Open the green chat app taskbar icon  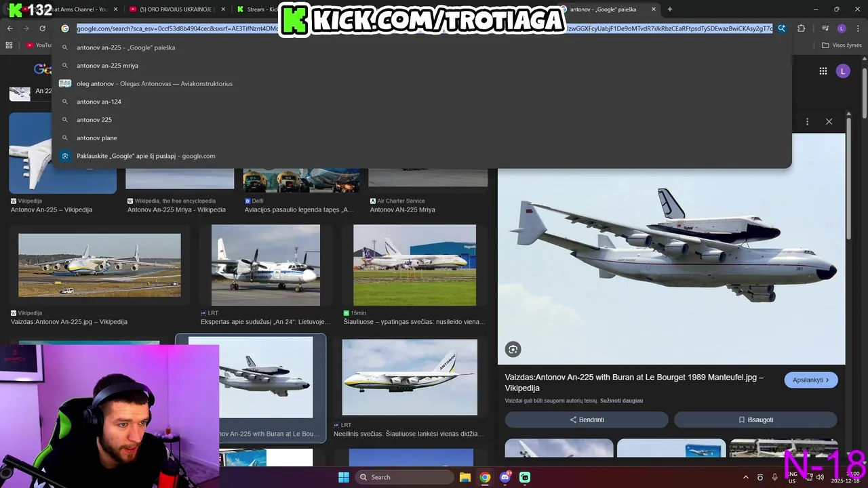click(x=525, y=477)
